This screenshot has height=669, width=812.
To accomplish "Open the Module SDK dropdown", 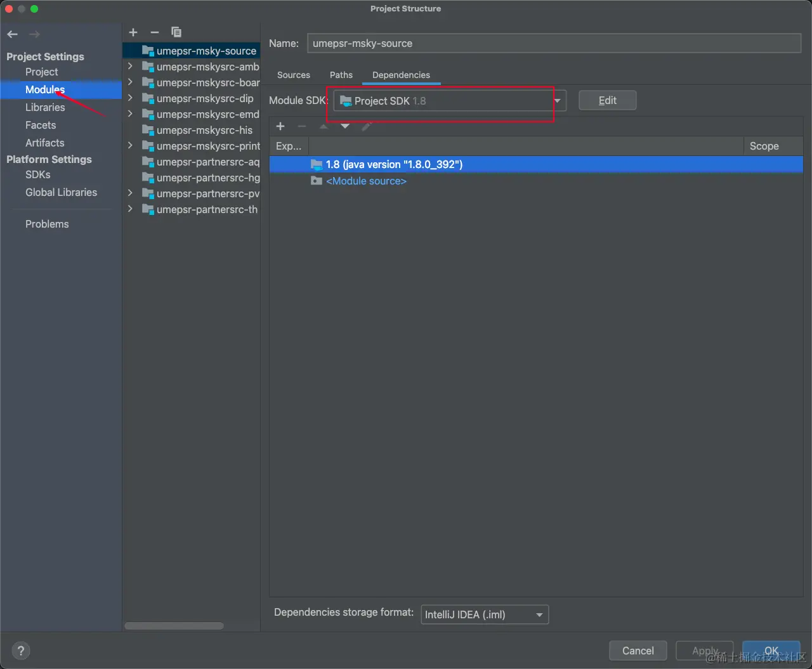I will (450, 101).
